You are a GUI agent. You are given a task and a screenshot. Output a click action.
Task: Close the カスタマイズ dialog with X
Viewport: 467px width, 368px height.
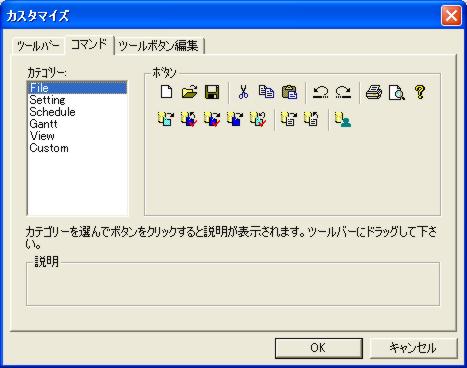pyautogui.click(x=451, y=15)
